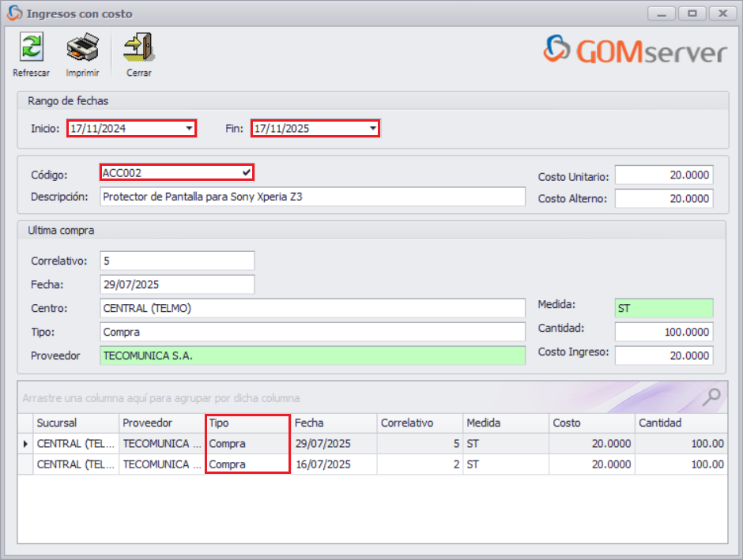Open the Inicio date picker dropdown
This screenshot has width=743, height=560.
tap(187, 128)
